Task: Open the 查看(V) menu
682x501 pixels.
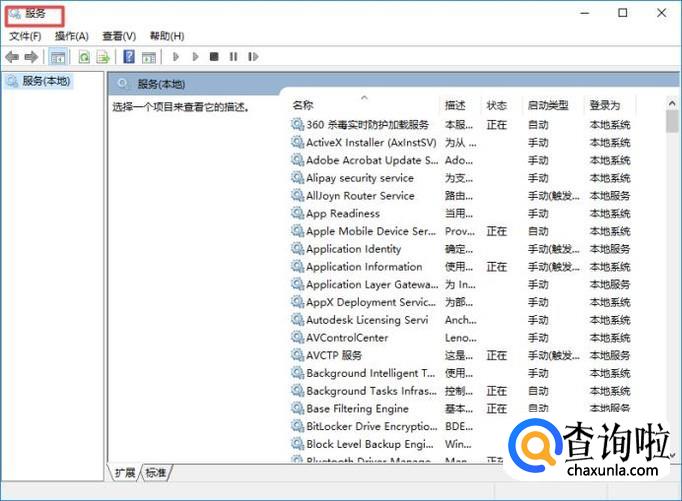Action: [x=119, y=36]
